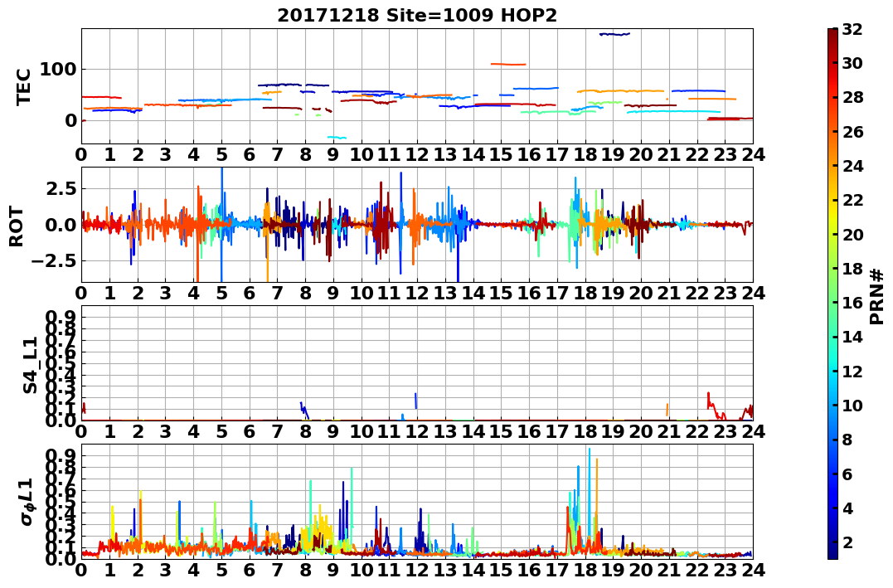This screenshot has height=588, width=893.
Task: Click colorbar tick label 12
Action: (852, 371)
